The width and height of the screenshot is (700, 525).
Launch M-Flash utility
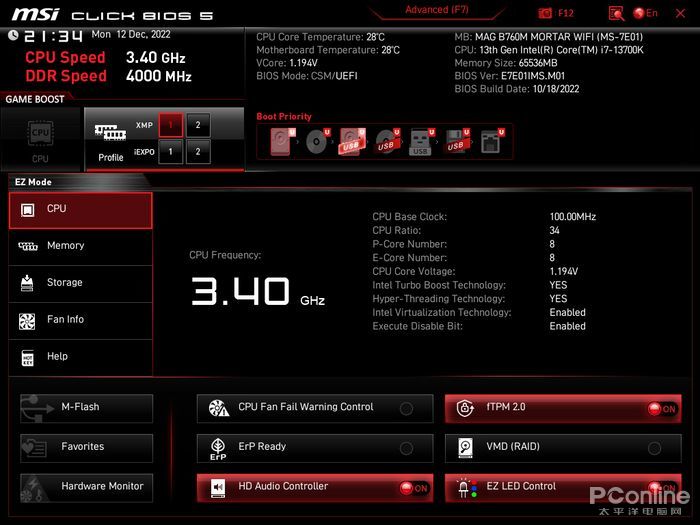tap(87, 408)
